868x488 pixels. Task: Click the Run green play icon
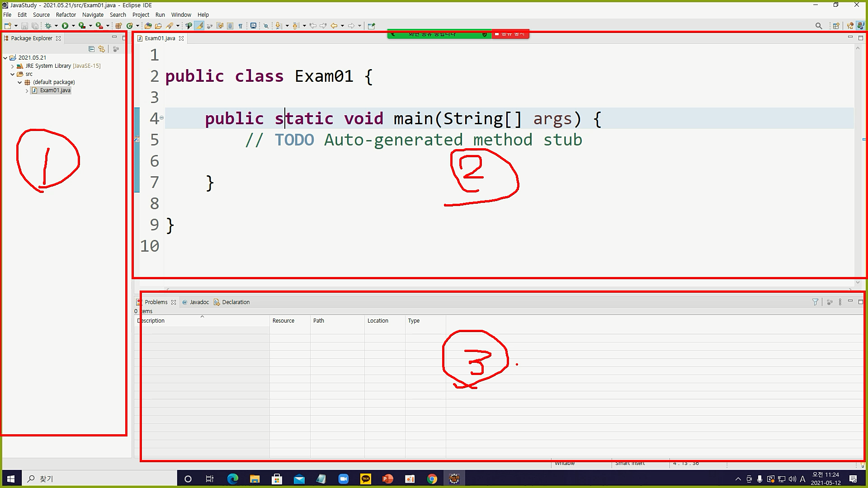coord(65,26)
